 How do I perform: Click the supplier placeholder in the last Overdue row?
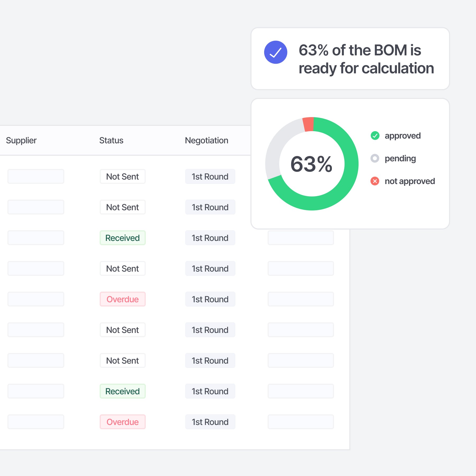coord(36,422)
